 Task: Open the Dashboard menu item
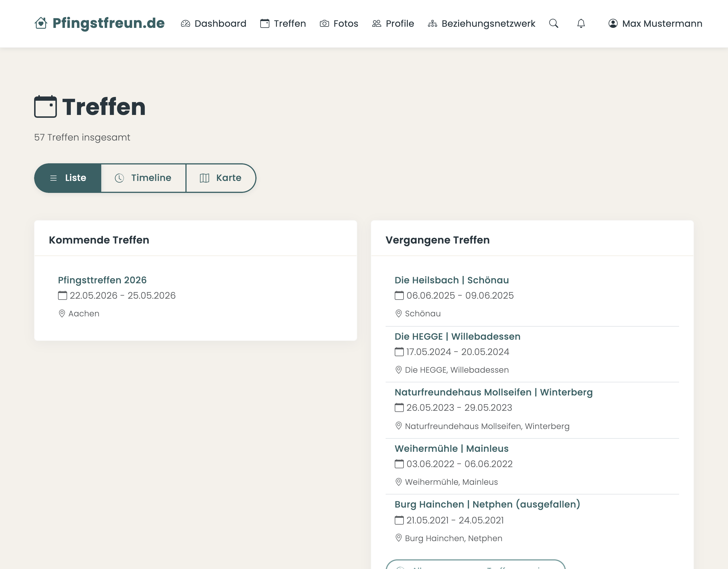pos(220,23)
